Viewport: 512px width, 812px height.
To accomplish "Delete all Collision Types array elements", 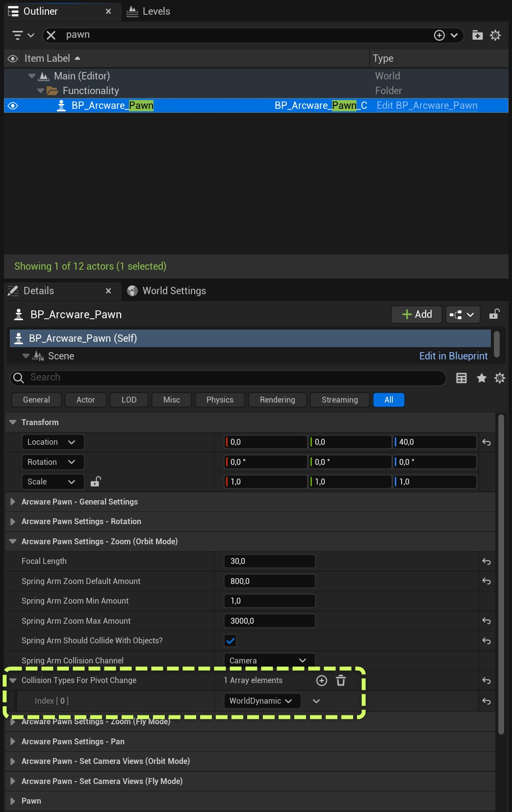I will 341,680.
